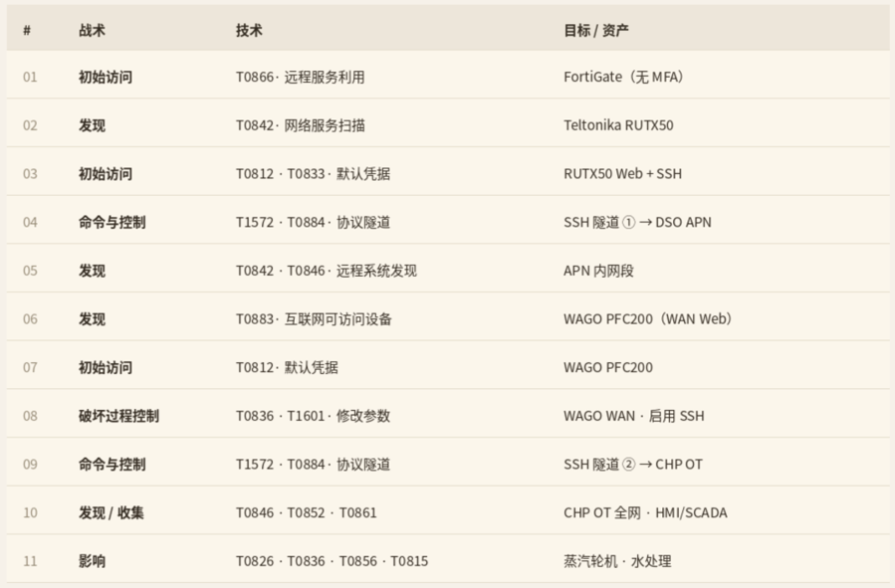Click 破坏过程控制 tactic in row 08

[118, 416]
